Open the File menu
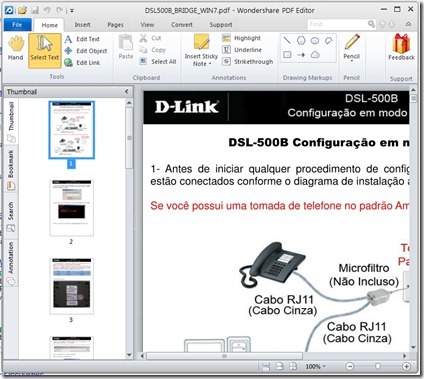 [x=17, y=25]
